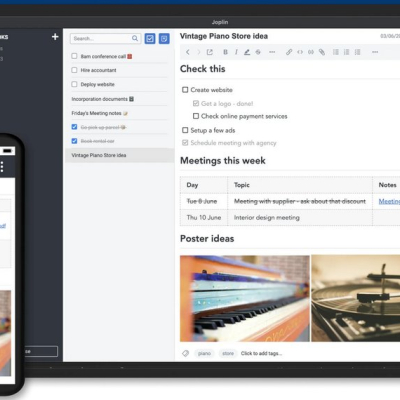Toggle italic formatting in the toolbar

(x=236, y=52)
